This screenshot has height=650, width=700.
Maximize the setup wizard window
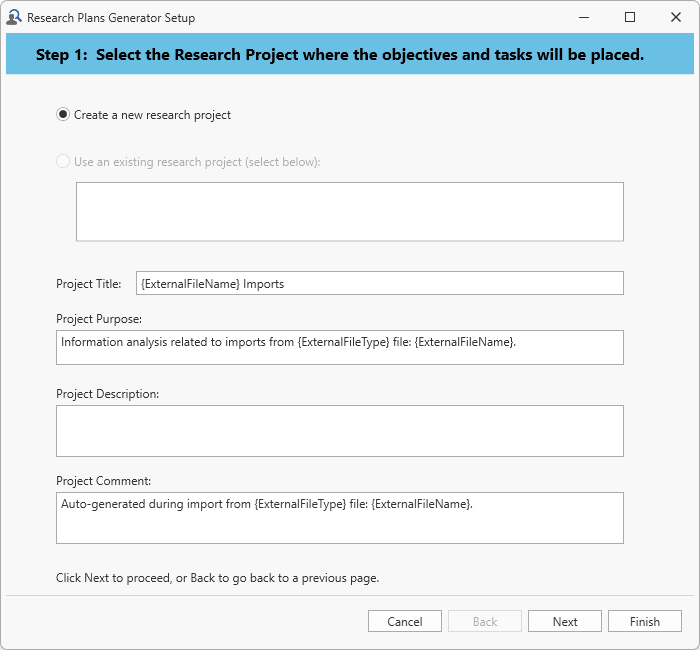click(630, 17)
